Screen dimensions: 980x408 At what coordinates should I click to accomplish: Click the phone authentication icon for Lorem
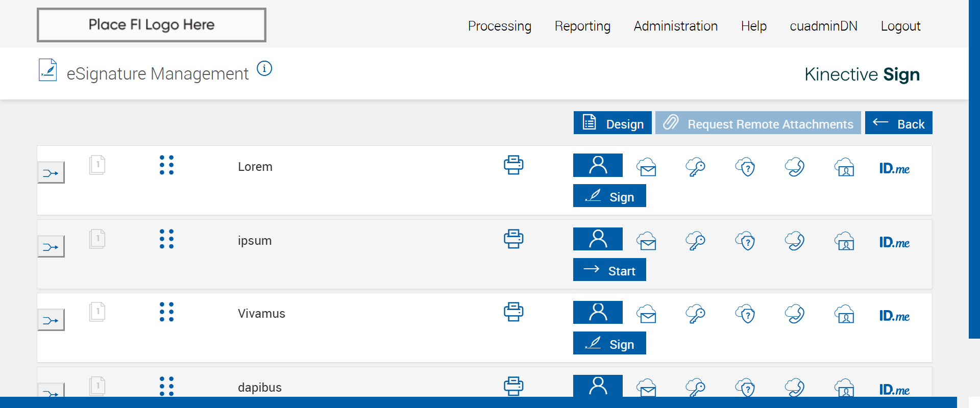click(795, 167)
